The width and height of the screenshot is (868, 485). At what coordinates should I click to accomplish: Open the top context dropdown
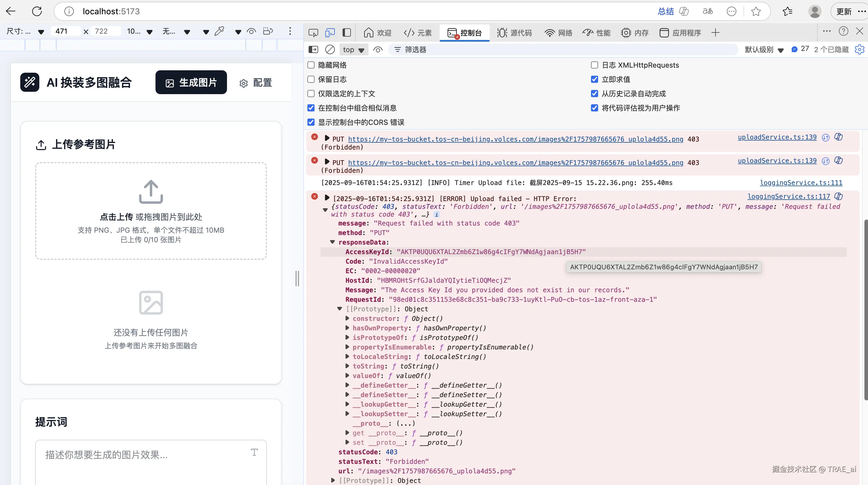(x=353, y=50)
